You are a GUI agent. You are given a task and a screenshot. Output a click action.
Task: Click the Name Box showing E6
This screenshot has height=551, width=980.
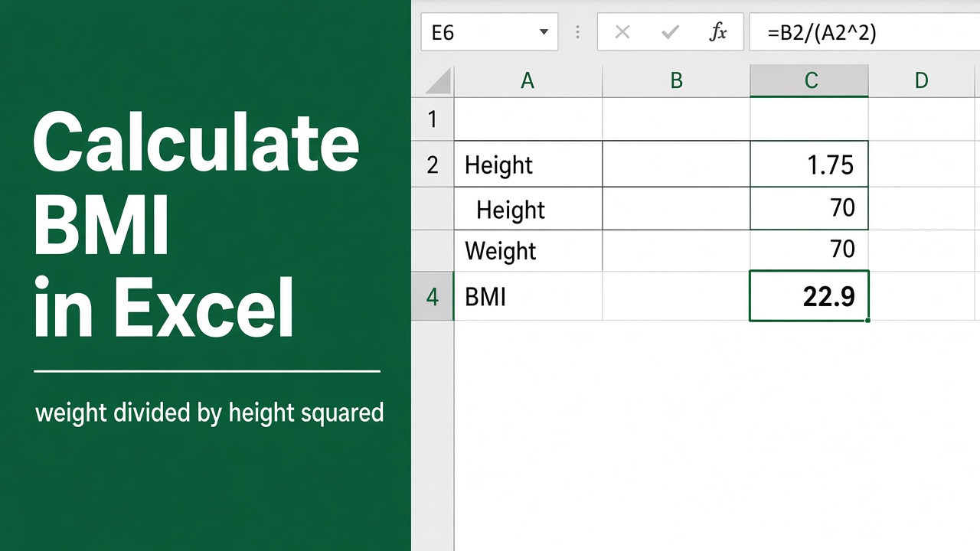coord(489,32)
